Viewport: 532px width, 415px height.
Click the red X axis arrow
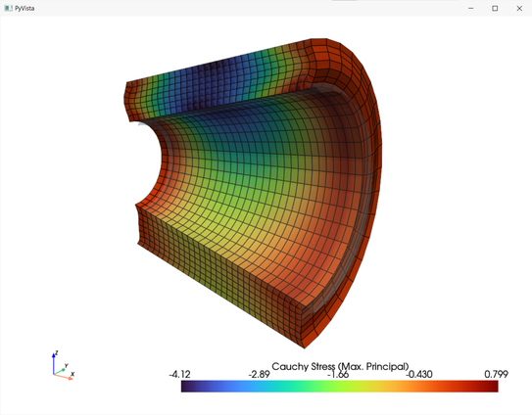click(x=64, y=377)
